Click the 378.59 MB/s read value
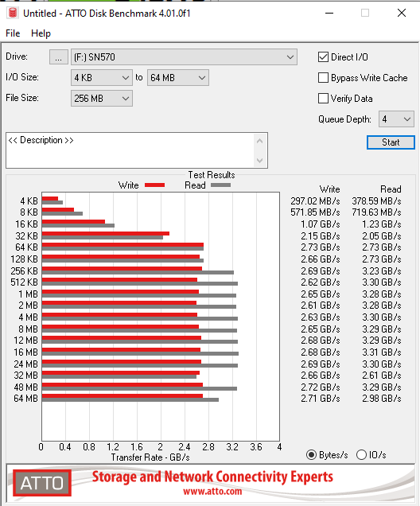Screen dimensions: 420x506 point(376,201)
